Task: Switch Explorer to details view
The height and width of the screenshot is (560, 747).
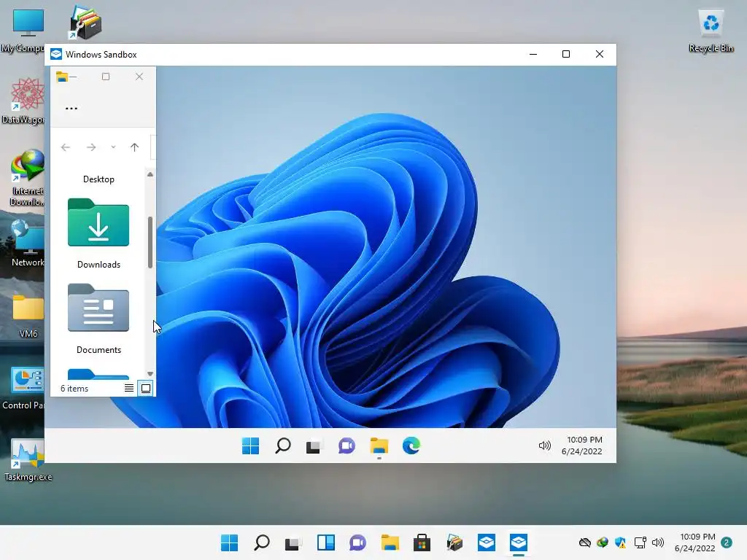Action: click(x=129, y=388)
